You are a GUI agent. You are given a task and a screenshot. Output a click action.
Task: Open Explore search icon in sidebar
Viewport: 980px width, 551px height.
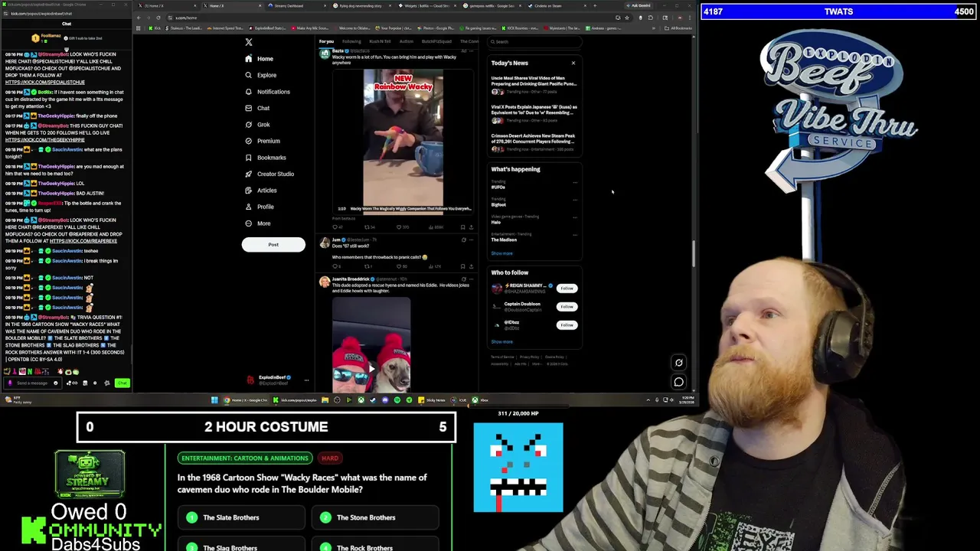248,75
